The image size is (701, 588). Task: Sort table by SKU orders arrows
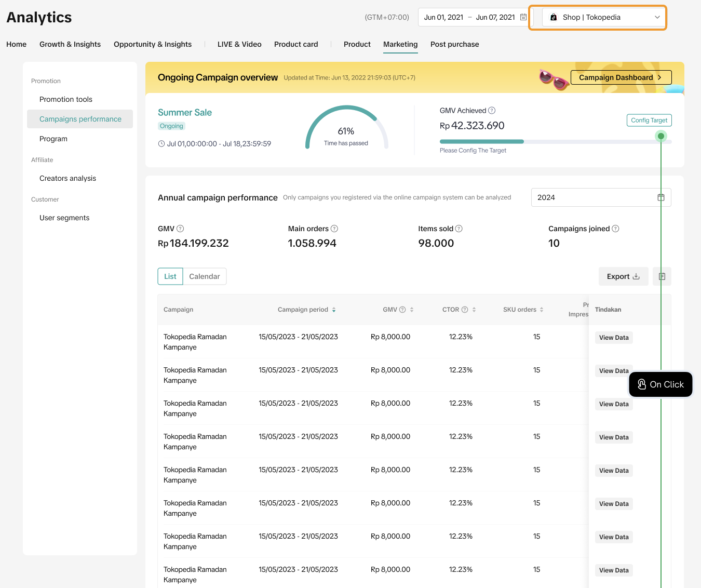tap(542, 310)
